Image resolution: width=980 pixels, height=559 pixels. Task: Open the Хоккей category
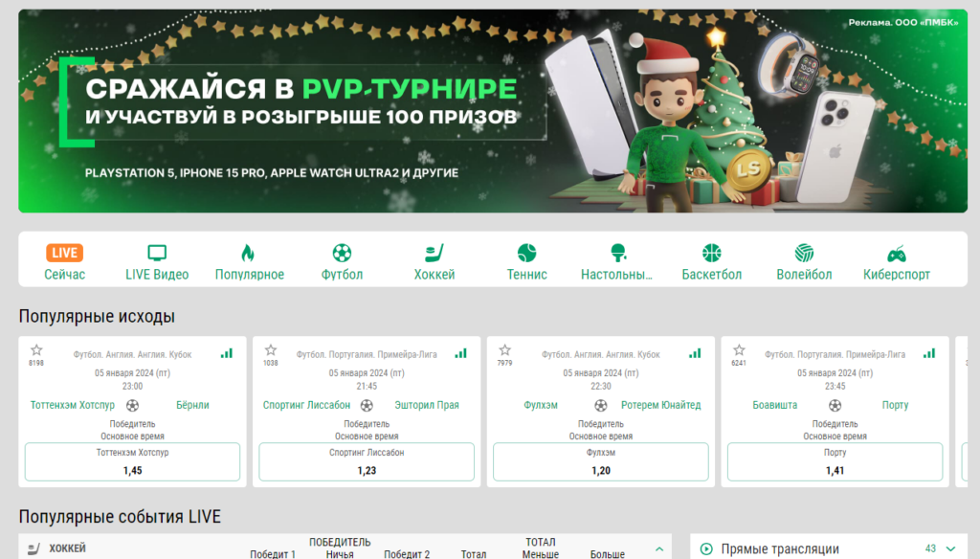pos(434,261)
